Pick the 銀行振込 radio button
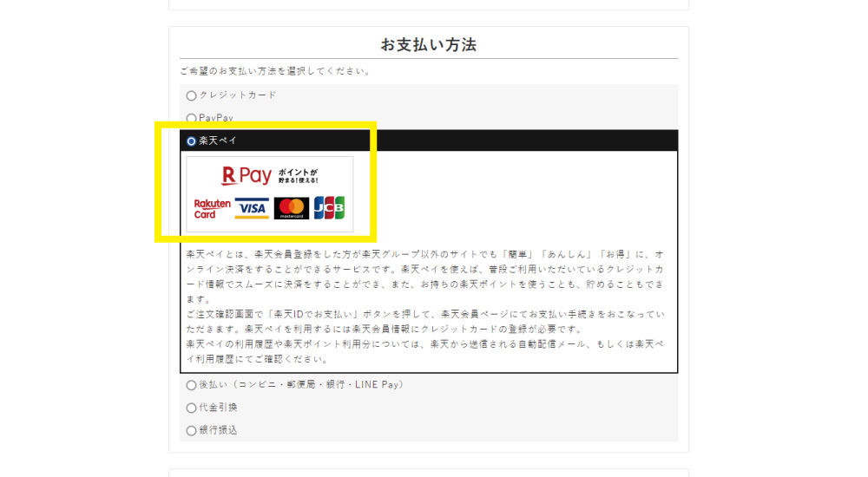This screenshot has width=868, height=477. click(x=191, y=430)
